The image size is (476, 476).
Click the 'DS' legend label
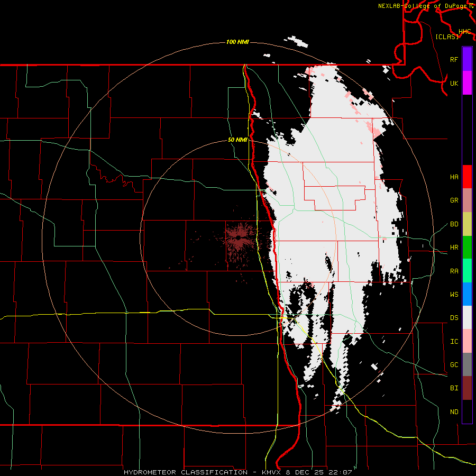tap(454, 318)
